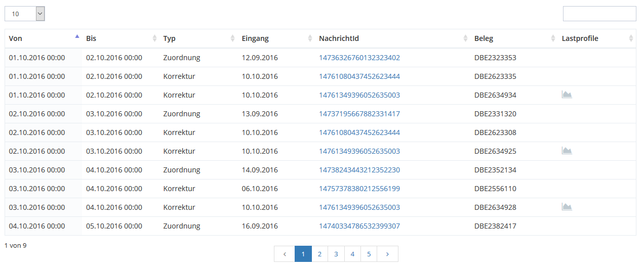Go to next page with right chevron

click(x=387, y=254)
